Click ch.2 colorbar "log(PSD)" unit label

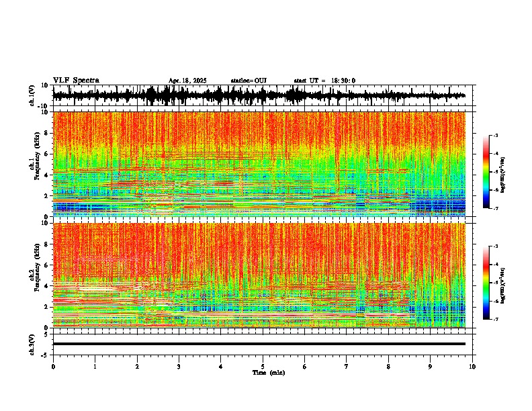click(x=503, y=285)
